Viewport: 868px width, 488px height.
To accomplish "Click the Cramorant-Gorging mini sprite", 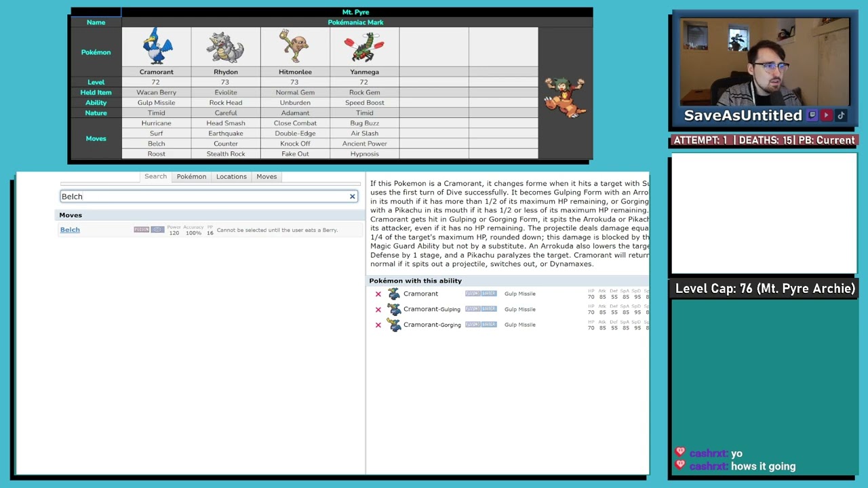I will coord(394,325).
